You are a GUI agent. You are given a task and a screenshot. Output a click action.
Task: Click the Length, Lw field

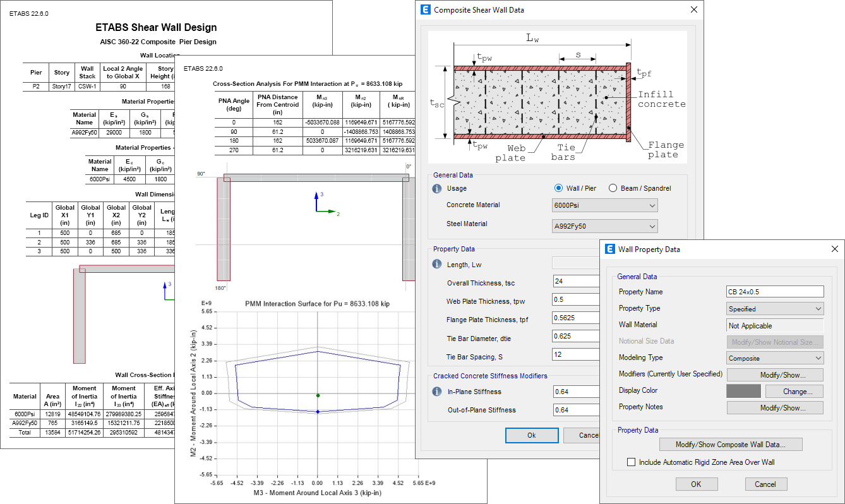pyautogui.click(x=576, y=263)
